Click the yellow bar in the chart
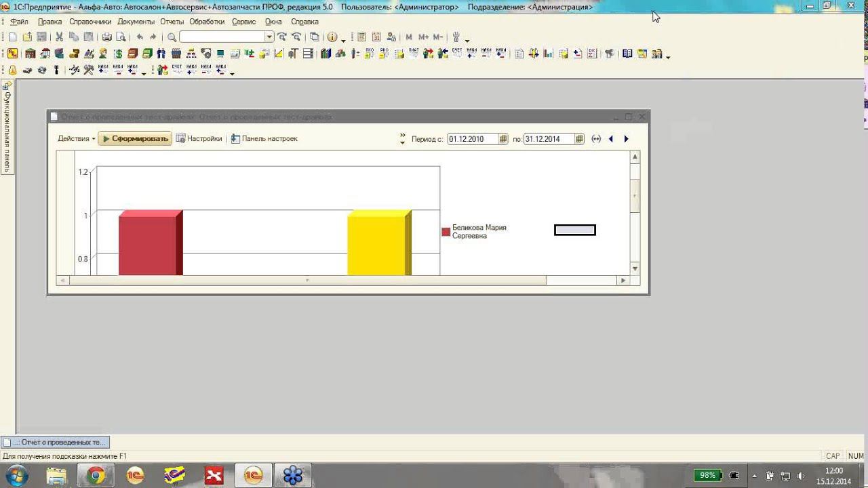 click(379, 243)
